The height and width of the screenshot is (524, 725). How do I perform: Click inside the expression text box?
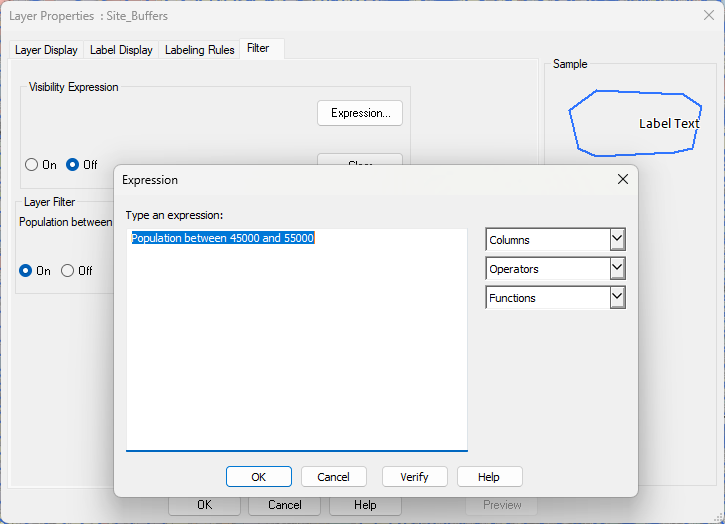(x=296, y=350)
